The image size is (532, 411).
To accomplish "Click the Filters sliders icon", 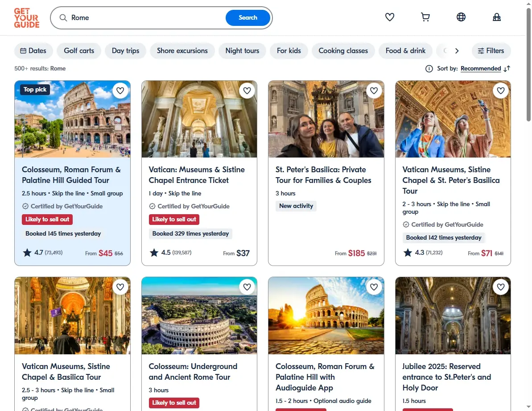I will click(x=481, y=51).
